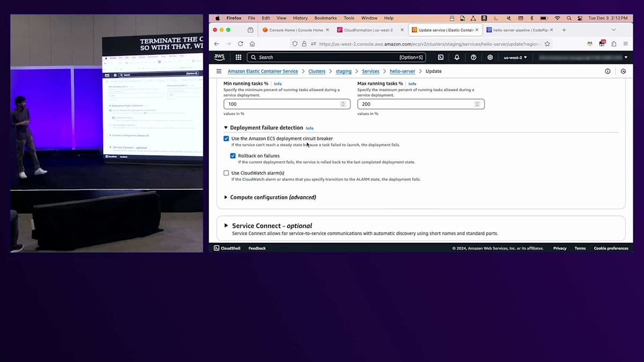Open the Tools menu
644x362 pixels.
(349, 18)
